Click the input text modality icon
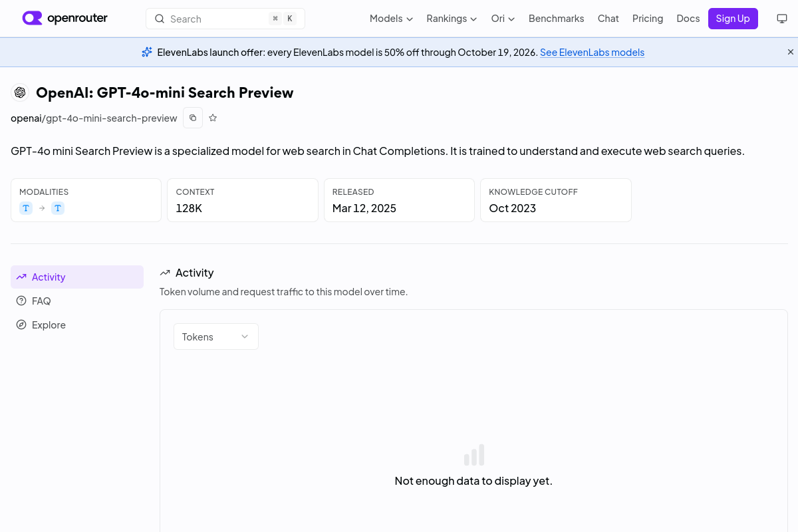Viewport: 798px width, 532px height. click(x=26, y=208)
